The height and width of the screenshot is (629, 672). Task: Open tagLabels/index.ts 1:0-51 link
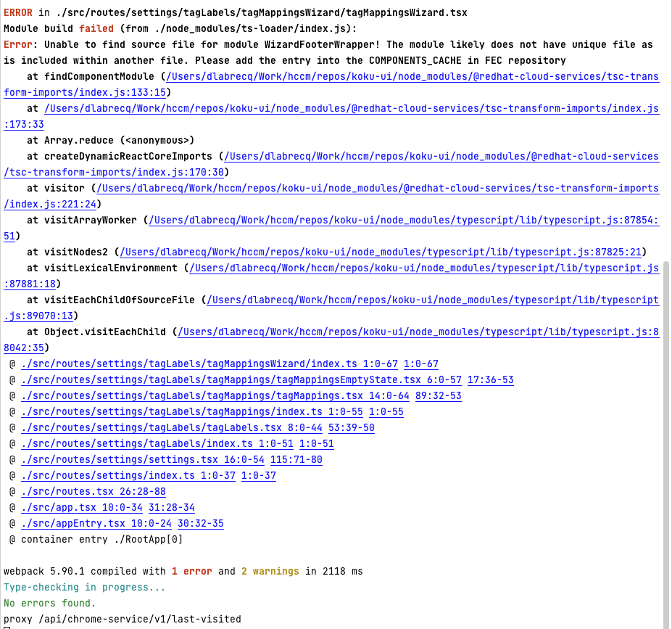157,444
